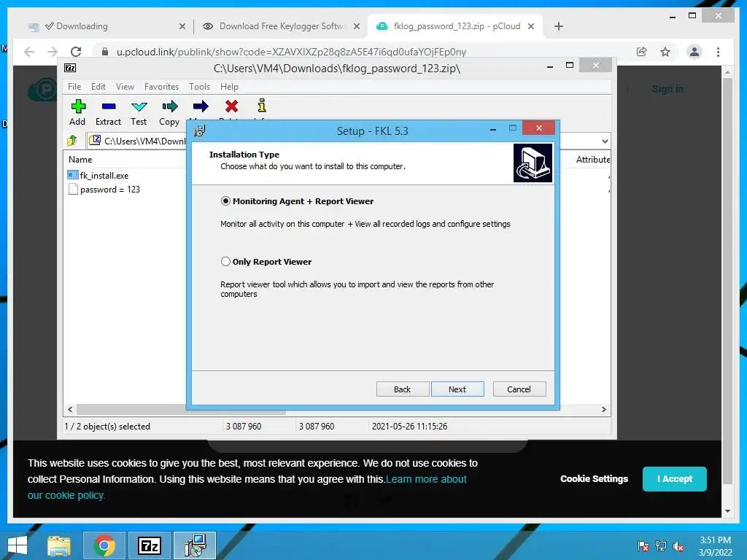Click the fk_install.exe file icon
Viewport: 747px width, 560px height.
point(73,175)
